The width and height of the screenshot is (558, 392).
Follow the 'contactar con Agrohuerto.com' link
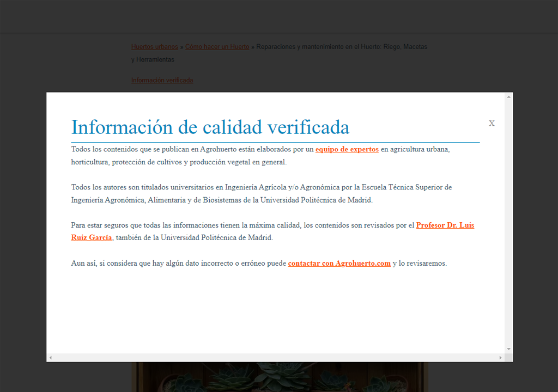point(339,263)
